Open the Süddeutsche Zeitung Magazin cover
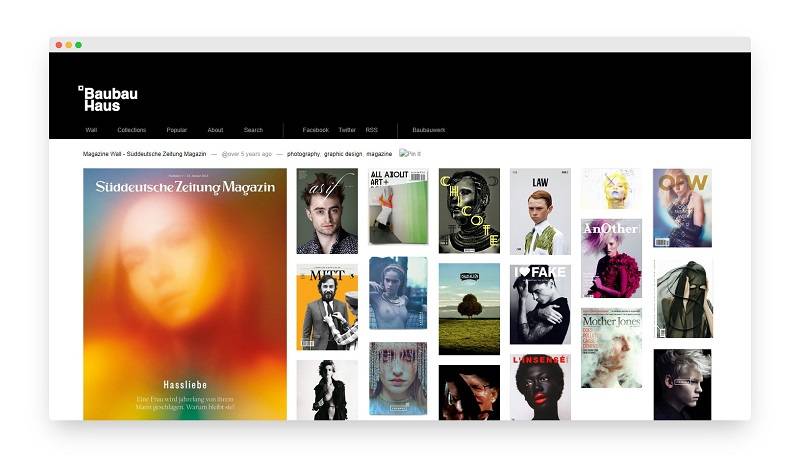Image resolution: width=800 pixels, height=457 pixels. pos(184,294)
